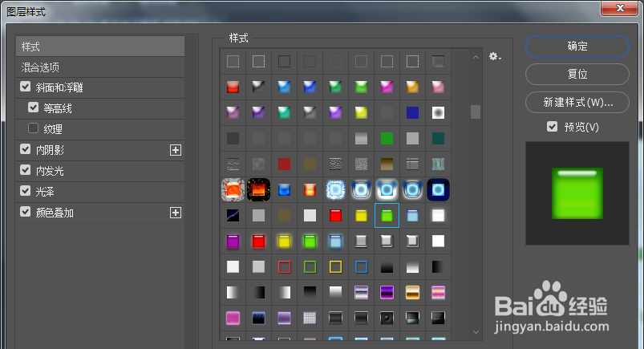Confirm with the 确定 button
The width and height of the screenshot is (644, 349).
(577, 46)
